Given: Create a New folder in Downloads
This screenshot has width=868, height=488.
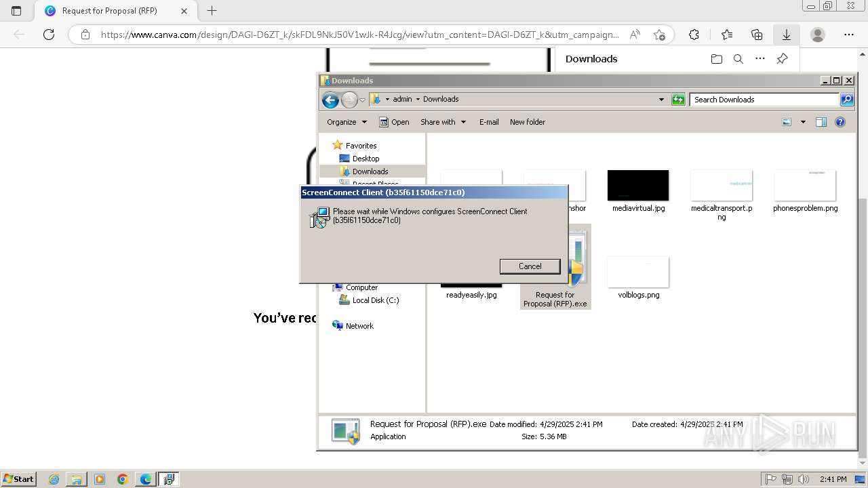Looking at the screenshot, I should (x=528, y=122).
